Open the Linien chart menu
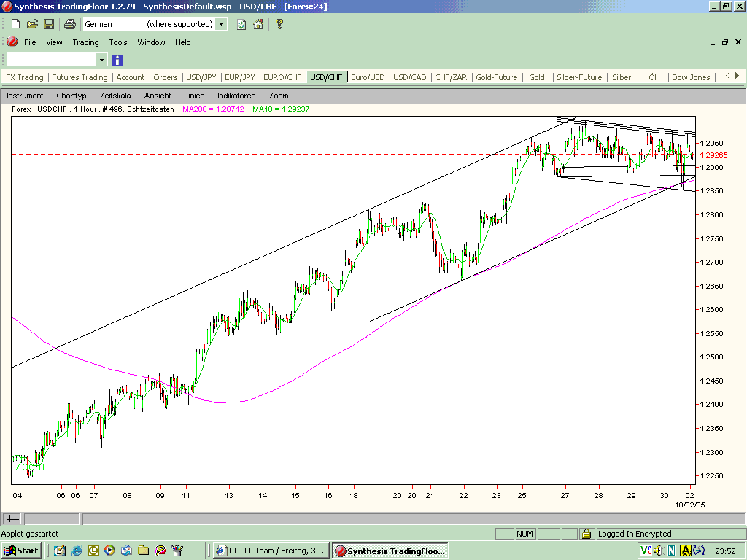This screenshot has width=747, height=560. [x=194, y=96]
